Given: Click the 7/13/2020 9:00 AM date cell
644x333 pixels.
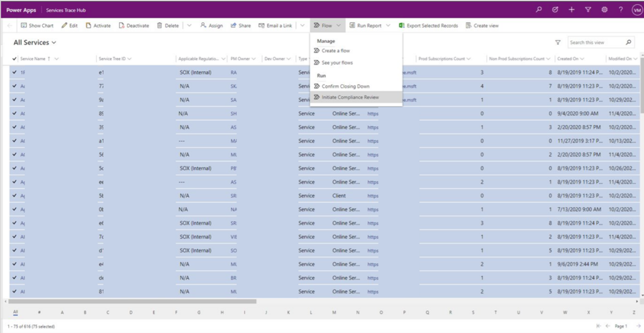Looking at the screenshot, I should pyautogui.click(x=579, y=209).
